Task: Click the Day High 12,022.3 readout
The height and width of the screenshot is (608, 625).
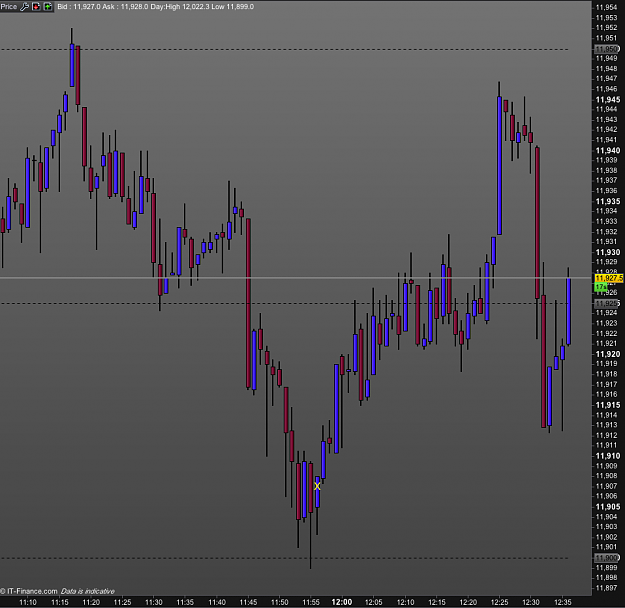Action: tap(180, 7)
